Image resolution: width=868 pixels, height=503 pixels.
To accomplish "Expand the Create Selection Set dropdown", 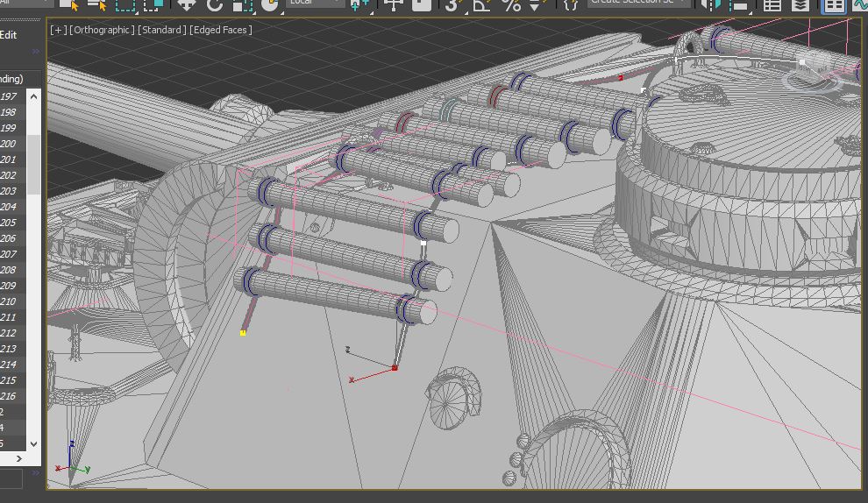I will (682, 3).
